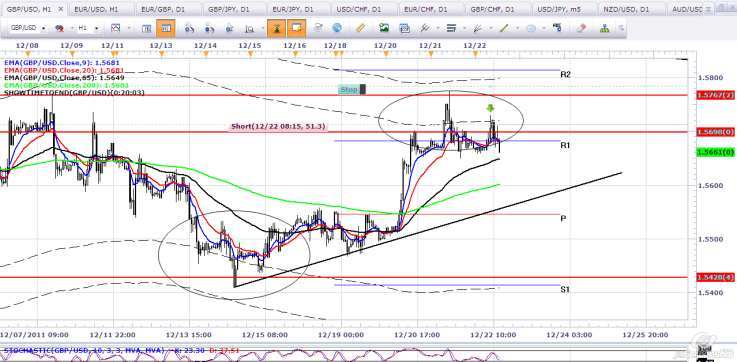This screenshot has height=362, width=737.
Task: Click the zoom magnifier chart tool
Action: [250, 29]
